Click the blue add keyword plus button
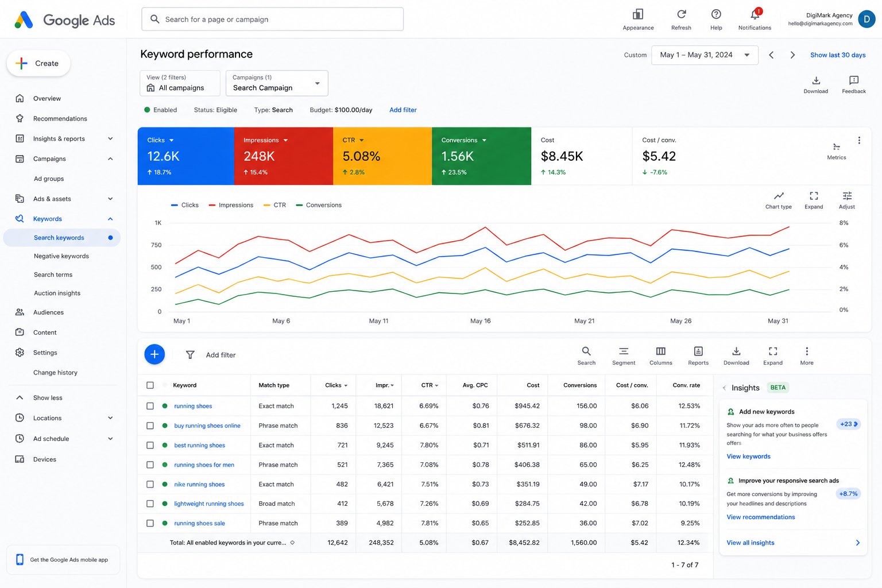882x588 pixels. pyautogui.click(x=154, y=355)
